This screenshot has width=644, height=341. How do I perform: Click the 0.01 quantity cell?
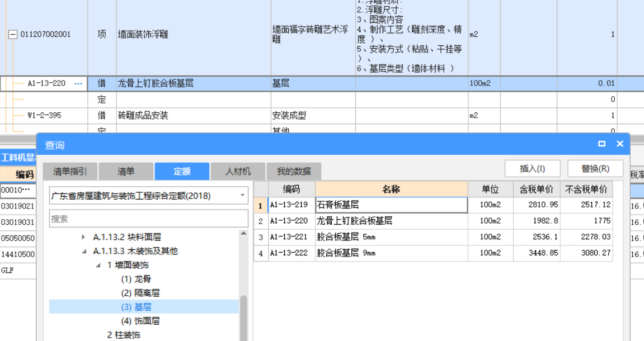pyautogui.click(x=587, y=83)
